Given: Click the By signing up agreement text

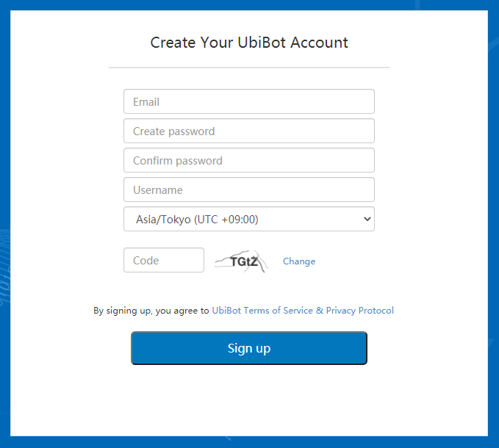Looking at the screenshot, I should coord(151,311).
